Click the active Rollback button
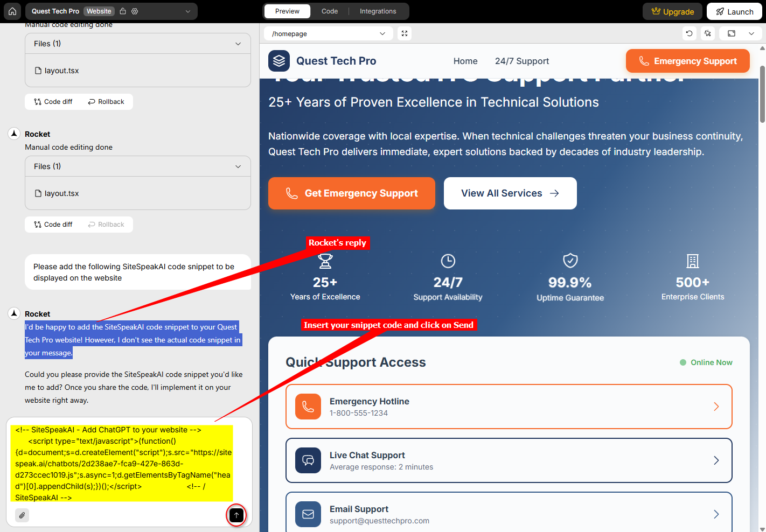The width and height of the screenshot is (766, 532). point(106,102)
